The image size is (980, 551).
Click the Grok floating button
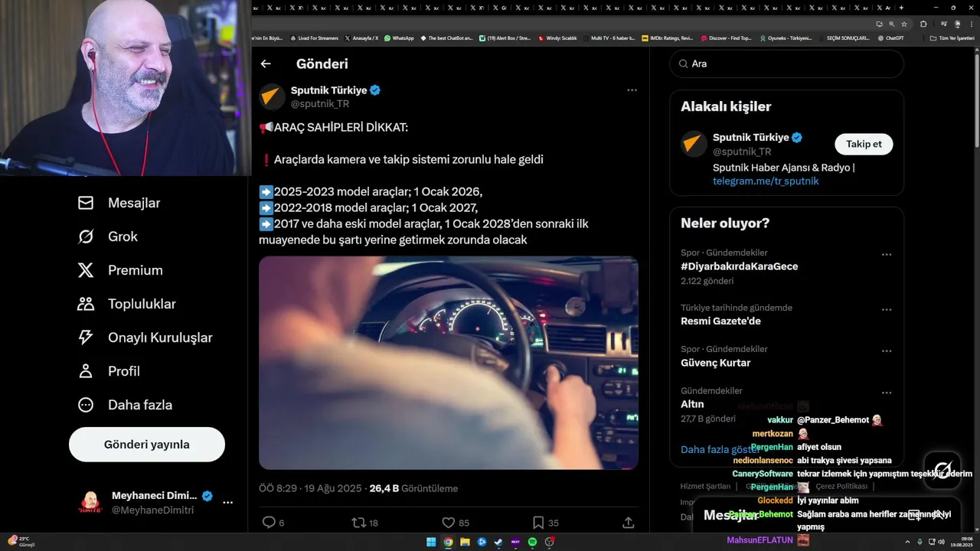coord(942,470)
